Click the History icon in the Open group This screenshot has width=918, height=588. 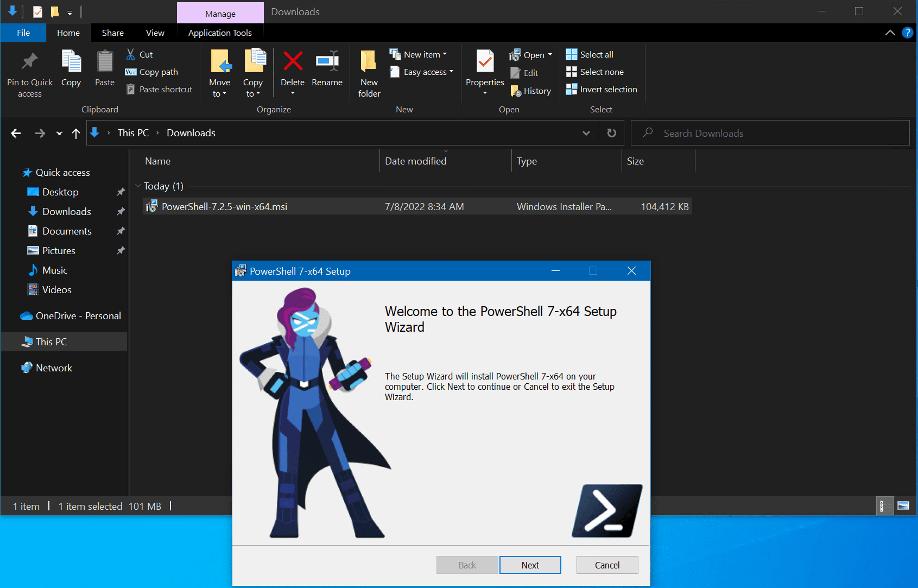[x=515, y=91]
